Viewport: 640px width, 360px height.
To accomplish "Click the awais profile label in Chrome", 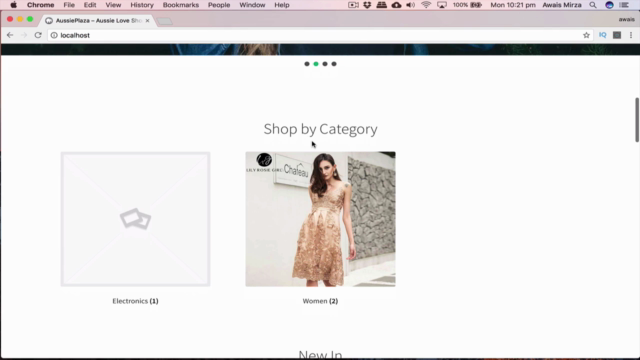I will click(627, 19).
